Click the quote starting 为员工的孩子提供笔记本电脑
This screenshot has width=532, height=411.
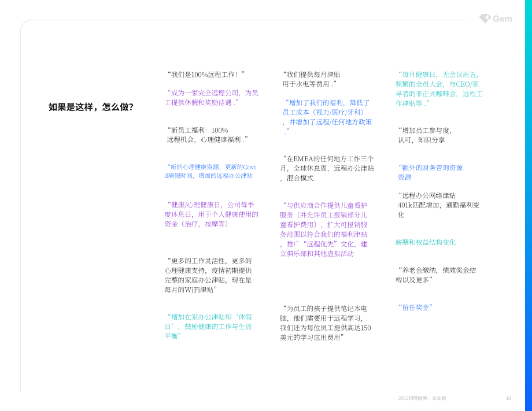click(x=326, y=323)
